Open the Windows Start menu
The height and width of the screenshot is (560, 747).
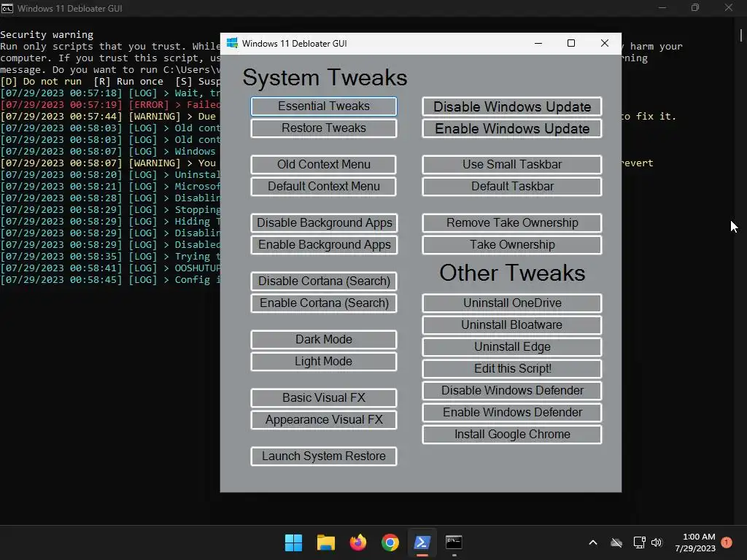coord(293,542)
